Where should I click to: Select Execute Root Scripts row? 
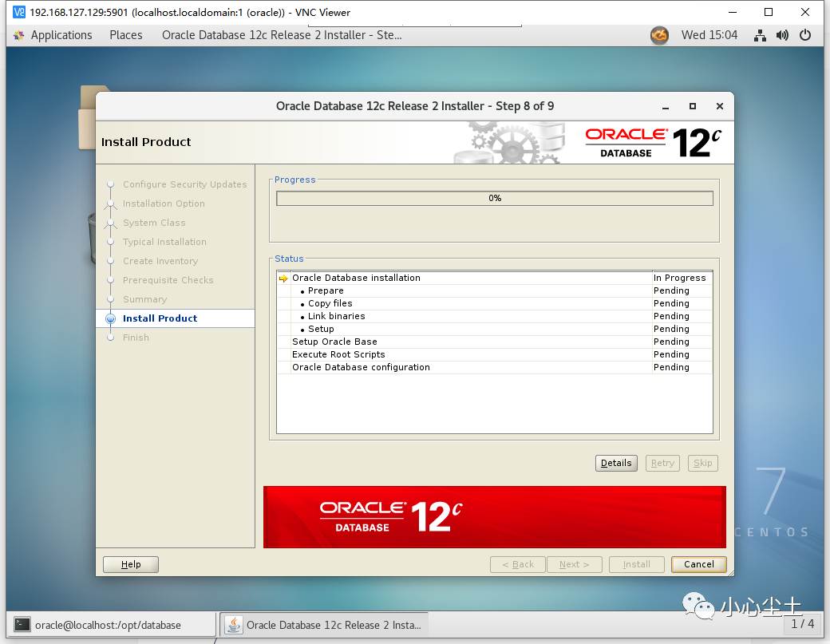point(494,354)
